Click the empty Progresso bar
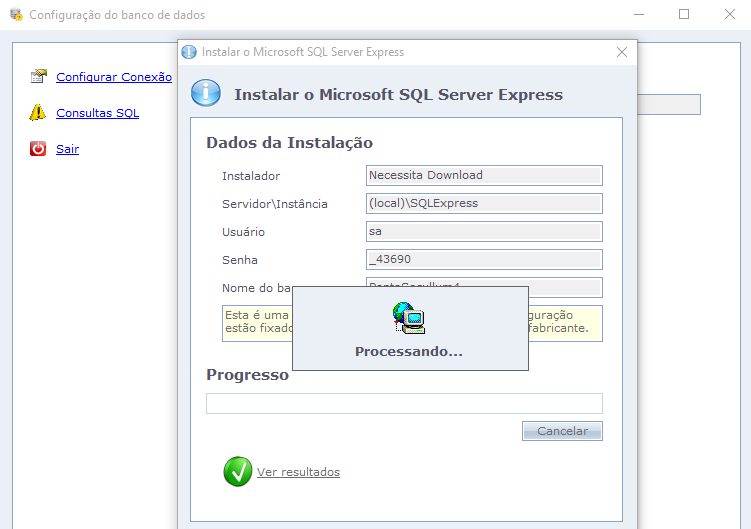751x529 pixels. pos(404,404)
